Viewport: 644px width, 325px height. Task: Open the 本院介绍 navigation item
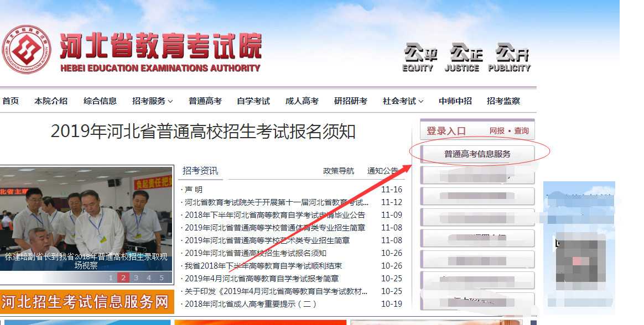51,101
